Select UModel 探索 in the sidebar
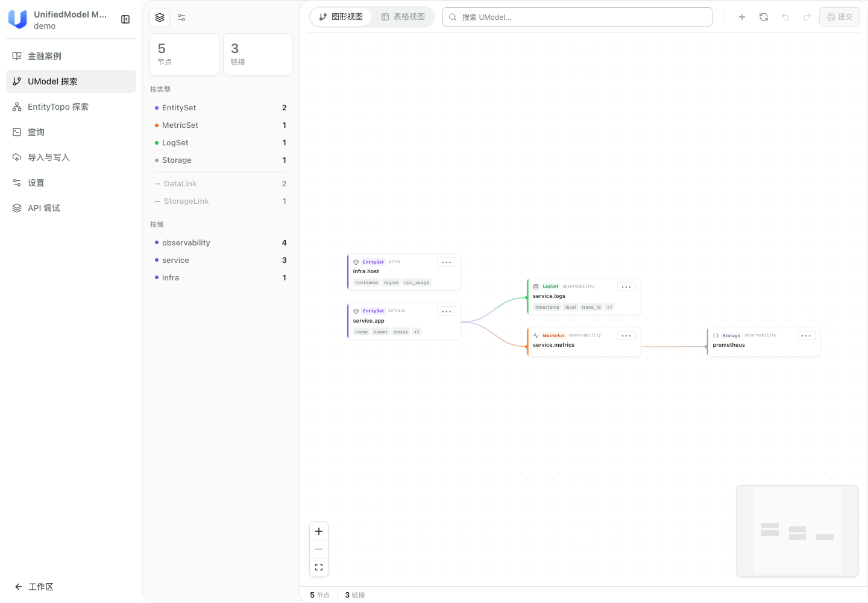 tap(71, 81)
